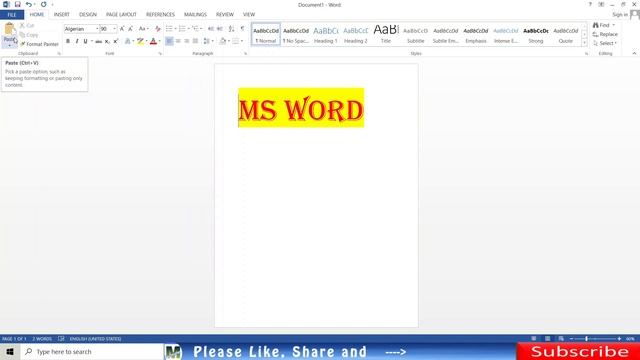This screenshot has height=360, width=640.
Task: Open the Multilevel List dropdown
Action: point(197,29)
